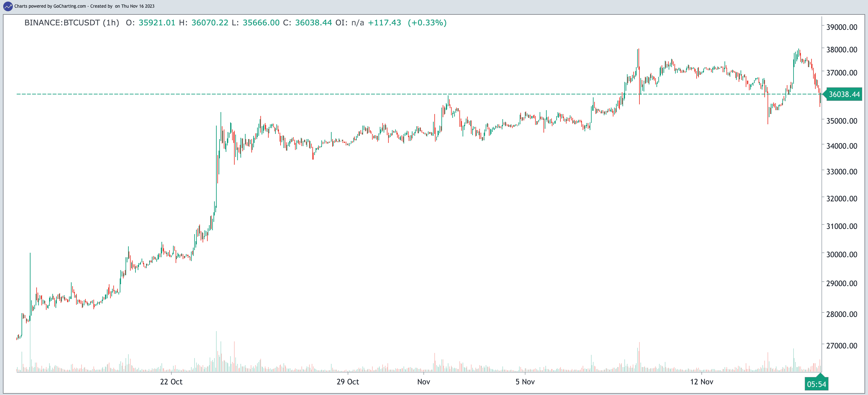Image resolution: width=868 pixels, height=395 pixels.
Task: Click the open price value 35921.01
Action: 157,22
